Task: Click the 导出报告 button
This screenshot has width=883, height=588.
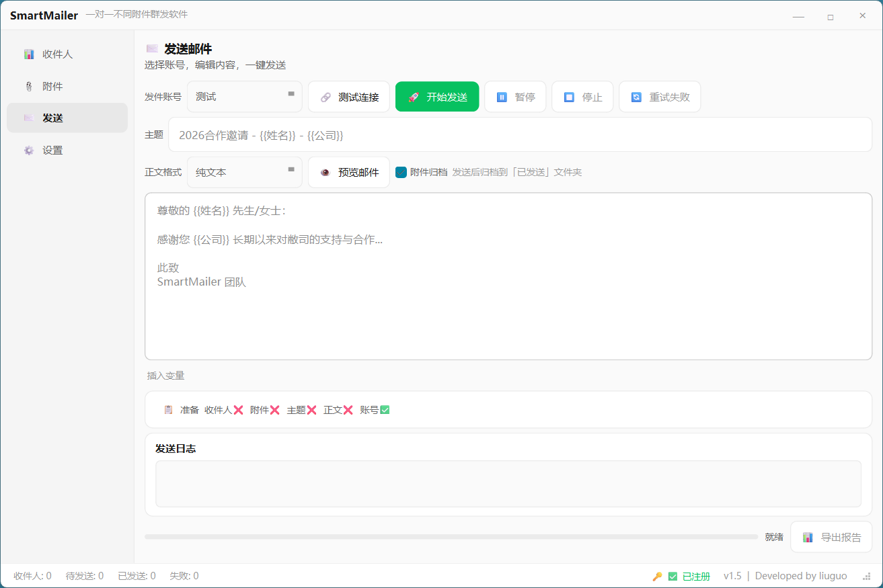Action: point(831,537)
